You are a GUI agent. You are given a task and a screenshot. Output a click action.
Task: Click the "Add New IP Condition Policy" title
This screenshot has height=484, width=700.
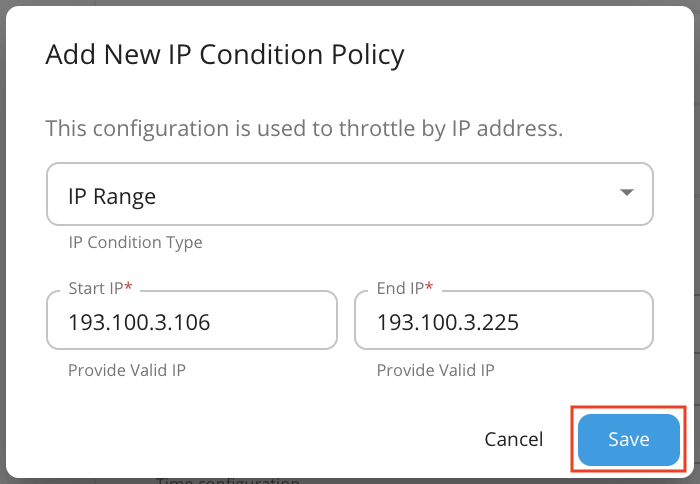(x=225, y=55)
